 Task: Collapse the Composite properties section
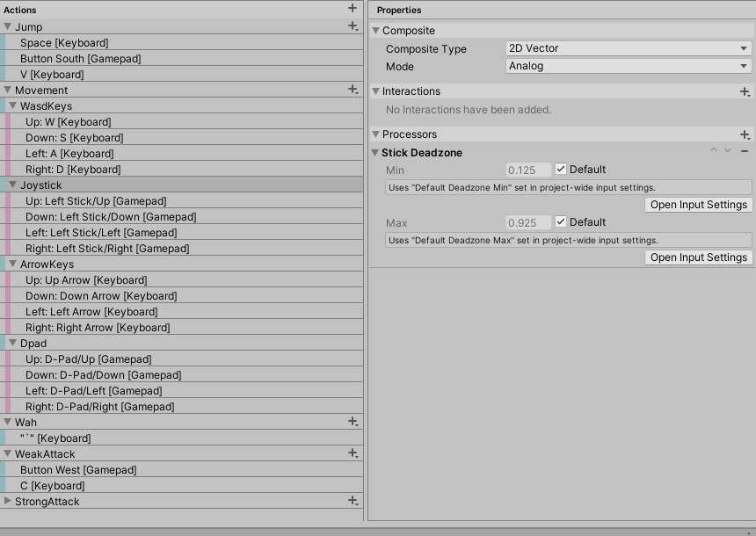(x=375, y=31)
